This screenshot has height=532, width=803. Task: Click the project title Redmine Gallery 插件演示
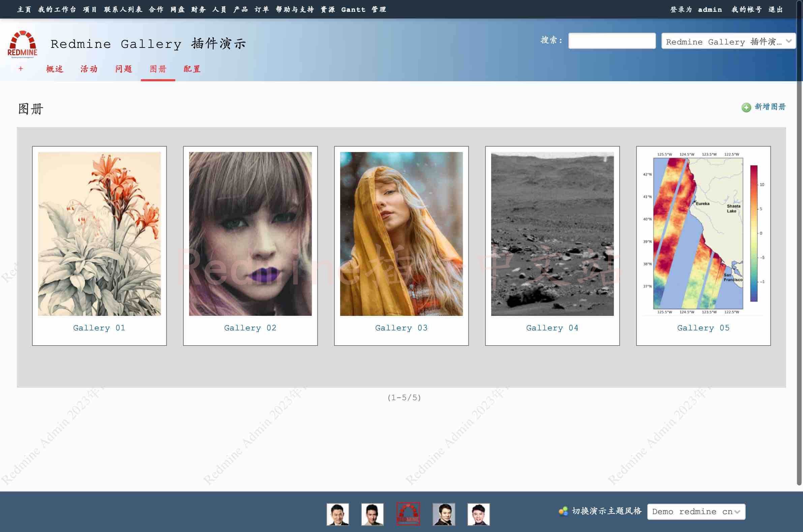pos(148,44)
